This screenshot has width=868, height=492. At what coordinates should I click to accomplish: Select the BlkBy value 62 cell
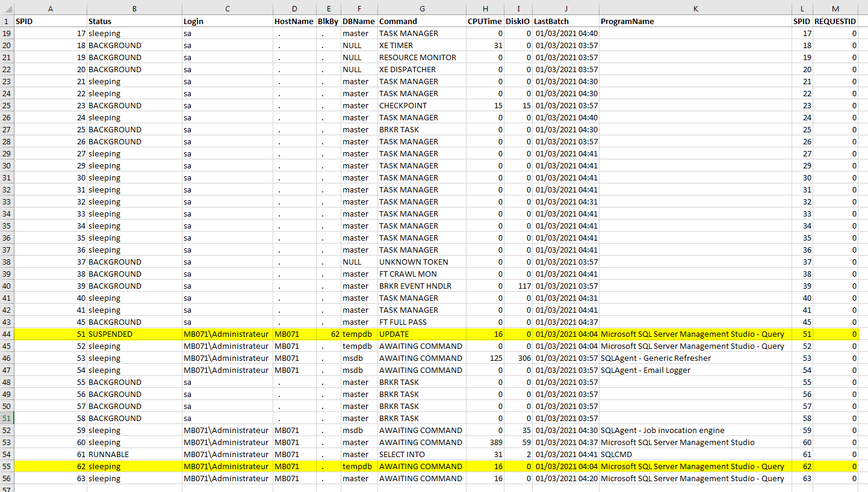[x=329, y=334]
